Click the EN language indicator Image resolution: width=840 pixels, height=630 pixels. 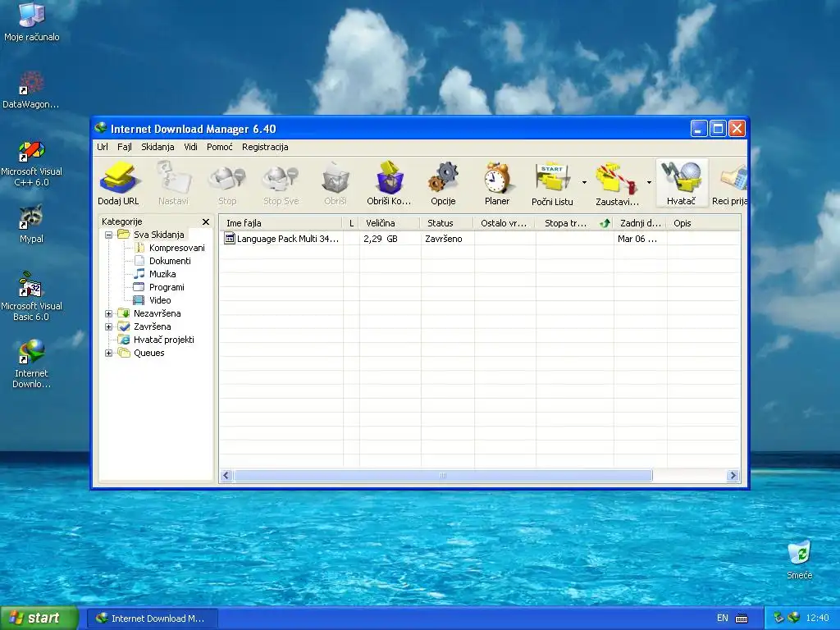click(x=722, y=618)
